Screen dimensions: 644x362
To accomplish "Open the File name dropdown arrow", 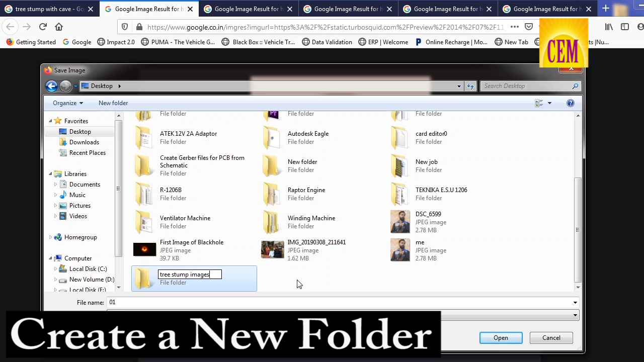I will (x=575, y=303).
